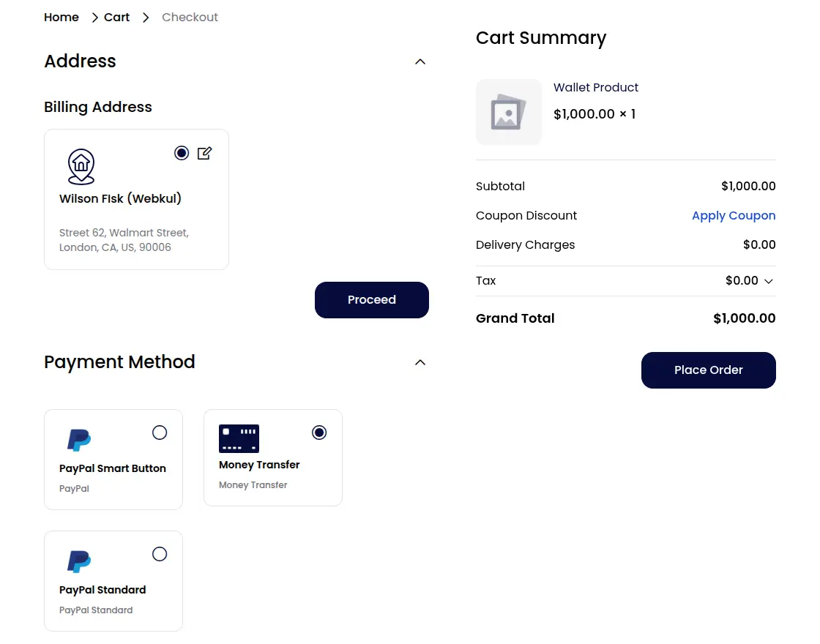The height and width of the screenshot is (644, 820).
Task: Click the home location pin icon
Action: pyautogui.click(x=81, y=166)
